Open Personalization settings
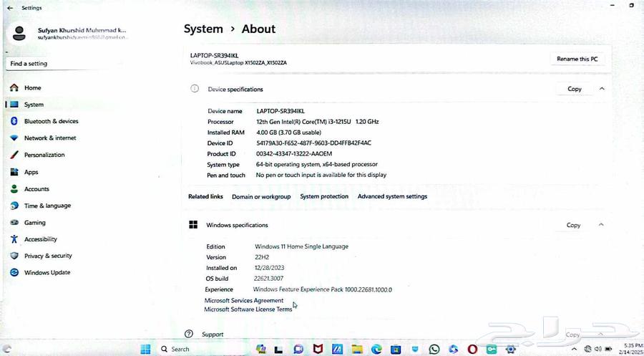The image size is (644, 356). coord(44,155)
